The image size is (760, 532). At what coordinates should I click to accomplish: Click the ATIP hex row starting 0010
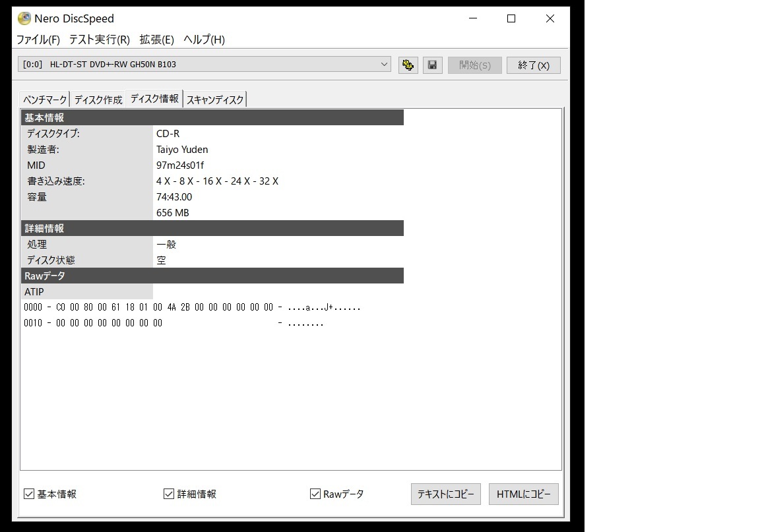(174, 322)
